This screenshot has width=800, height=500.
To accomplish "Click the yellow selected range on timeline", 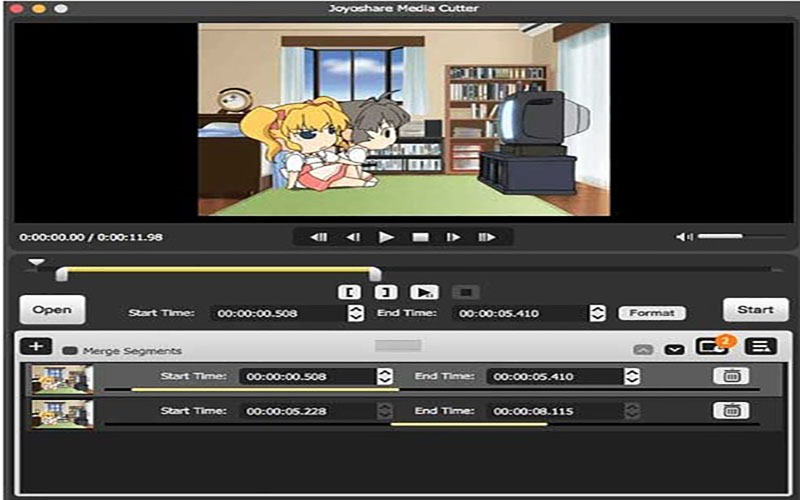I will [x=218, y=269].
